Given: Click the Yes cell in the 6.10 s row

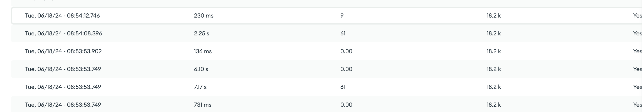Looking at the screenshot, I should [637, 69].
